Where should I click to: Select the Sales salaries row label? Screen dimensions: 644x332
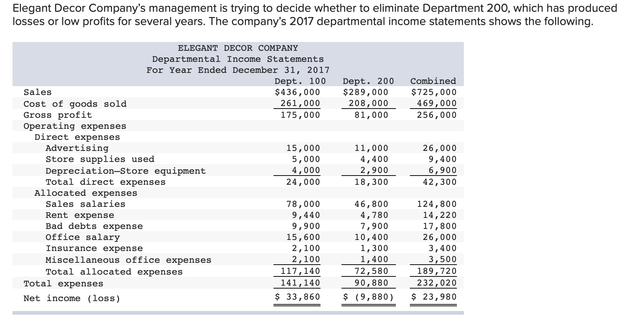point(85,204)
